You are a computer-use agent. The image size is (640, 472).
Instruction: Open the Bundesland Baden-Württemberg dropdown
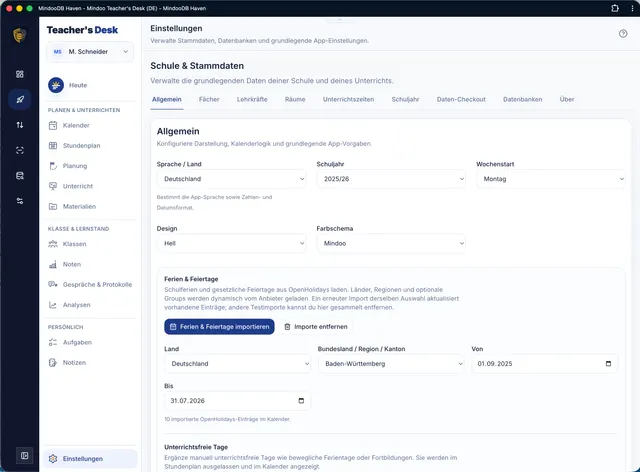pos(391,364)
